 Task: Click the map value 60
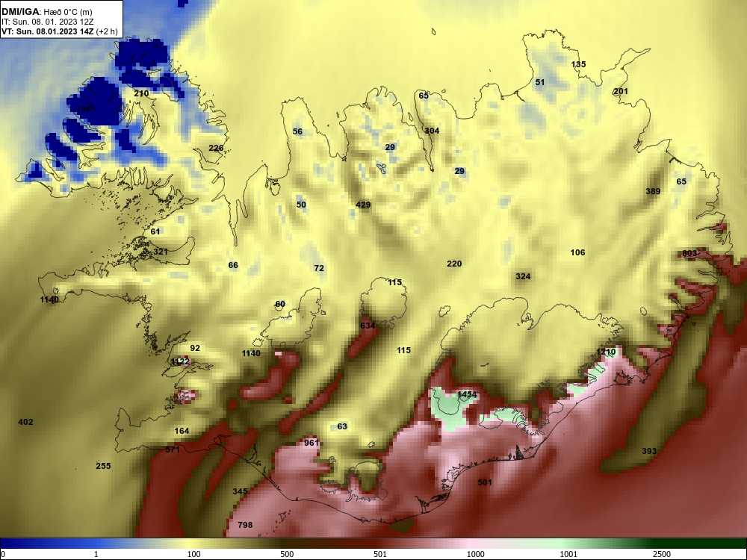pos(280,304)
